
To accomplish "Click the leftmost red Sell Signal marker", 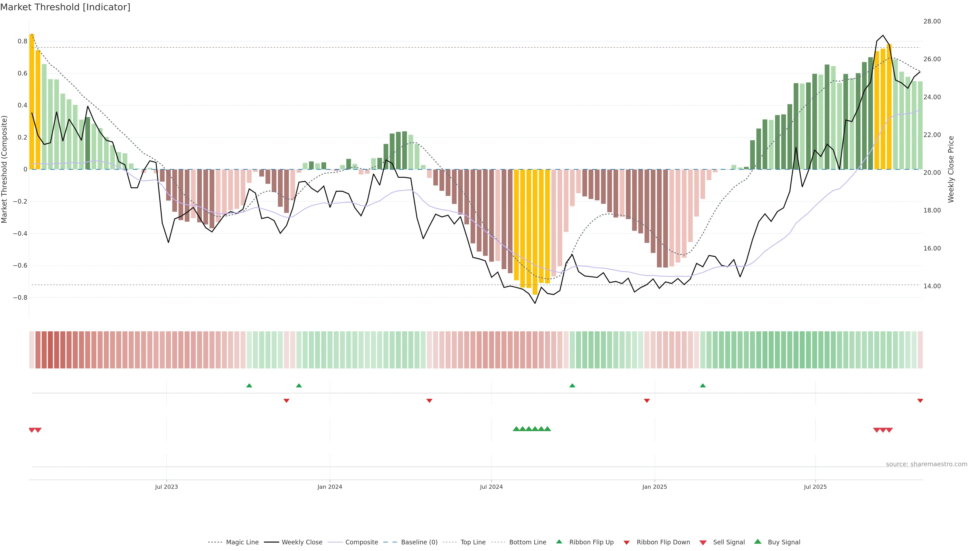I will click(32, 430).
